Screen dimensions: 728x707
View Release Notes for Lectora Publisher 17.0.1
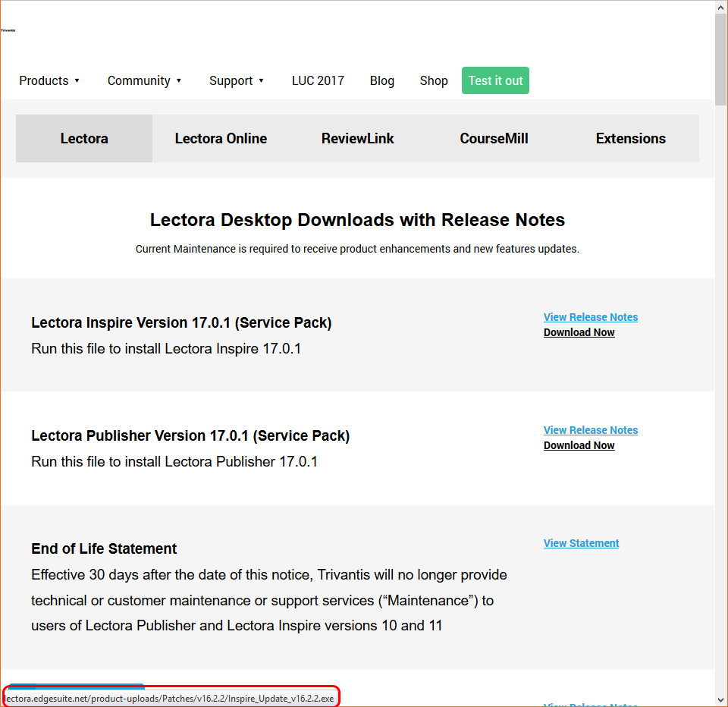tap(591, 430)
